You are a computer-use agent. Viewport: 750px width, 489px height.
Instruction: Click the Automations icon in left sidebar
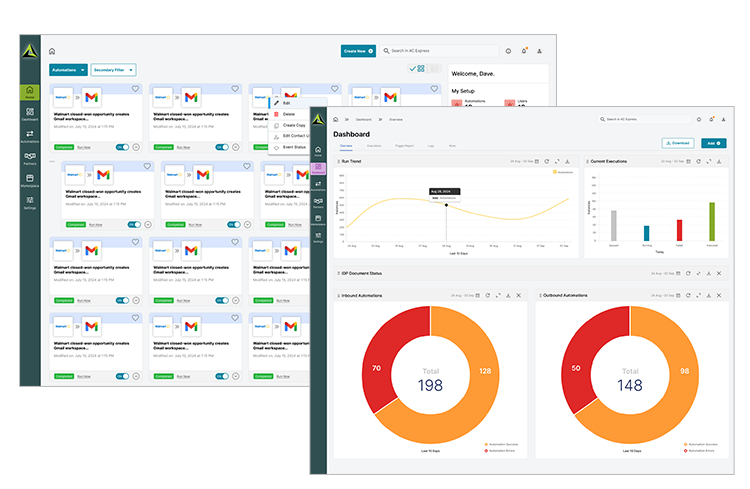tap(30, 134)
